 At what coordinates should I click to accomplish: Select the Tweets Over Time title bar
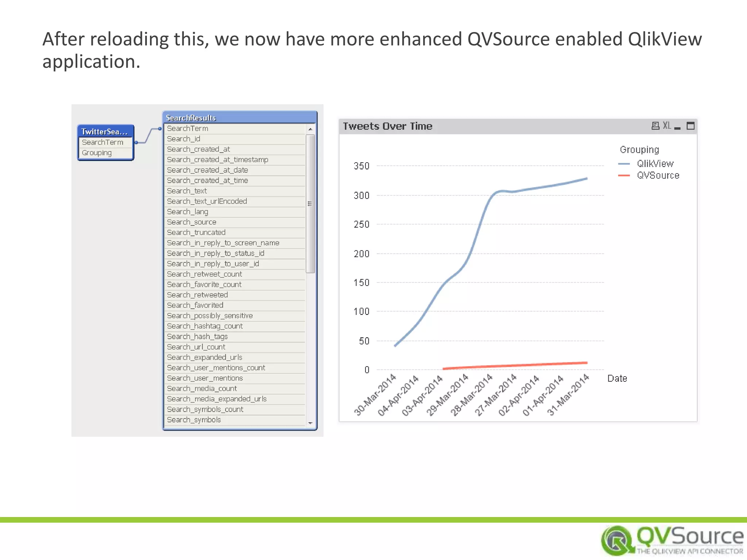pos(518,126)
